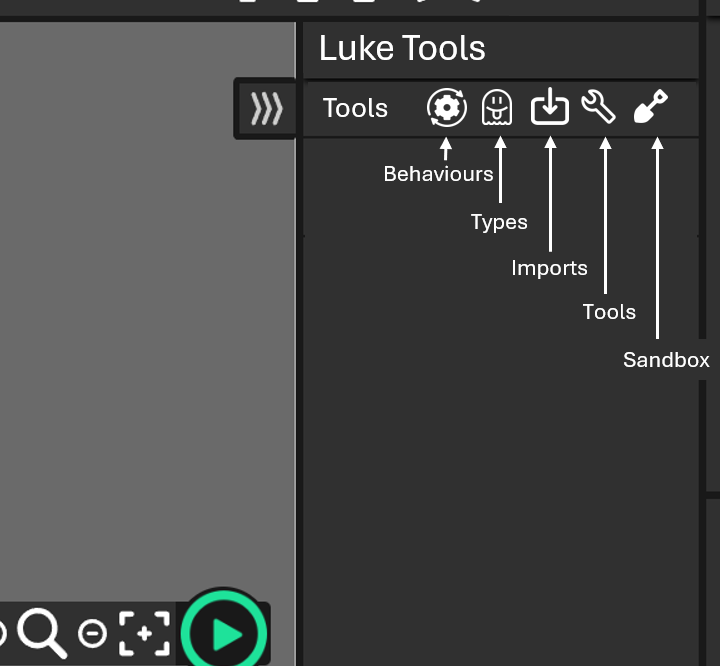Open the Tools wrench icon

click(599, 106)
